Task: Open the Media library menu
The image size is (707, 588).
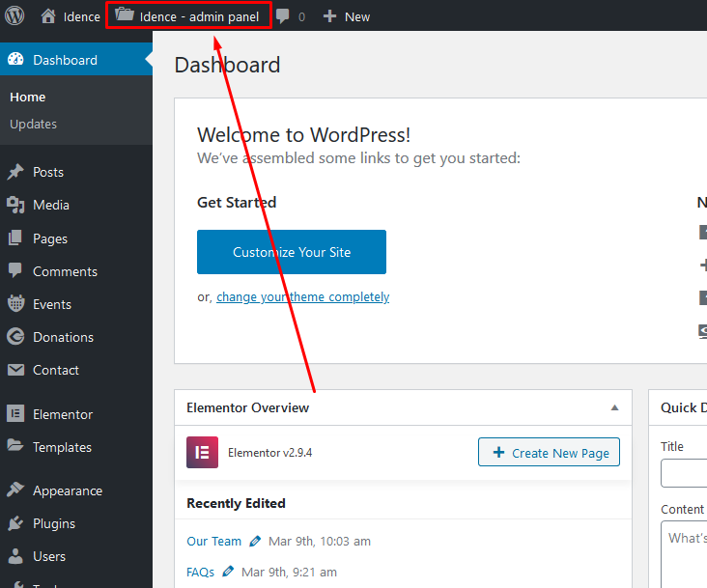Action: pos(50,205)
